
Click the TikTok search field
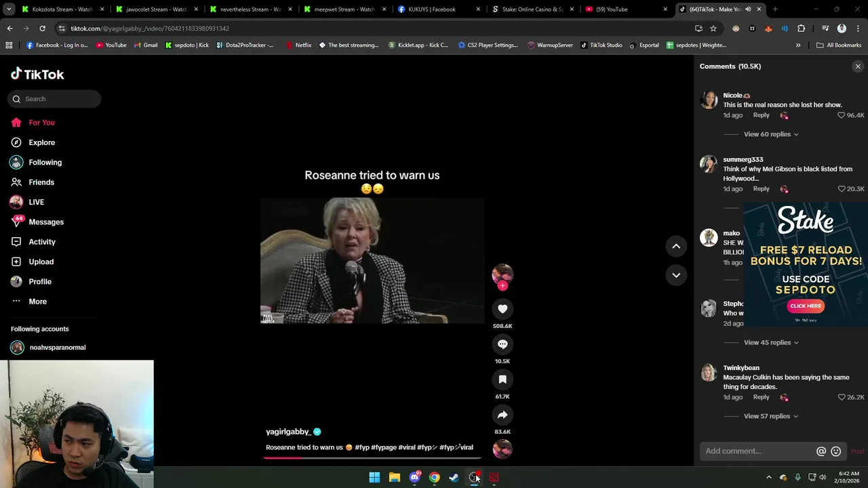(x=54, y=99)
